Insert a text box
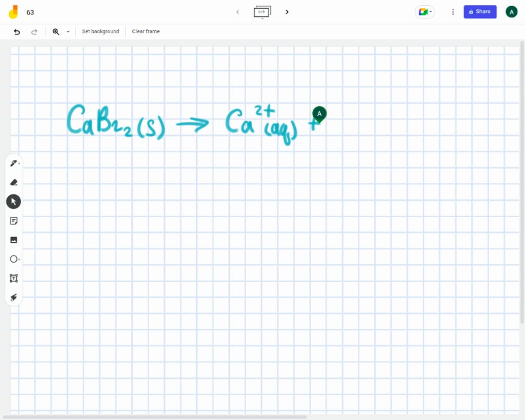 [x=13, y=278]
